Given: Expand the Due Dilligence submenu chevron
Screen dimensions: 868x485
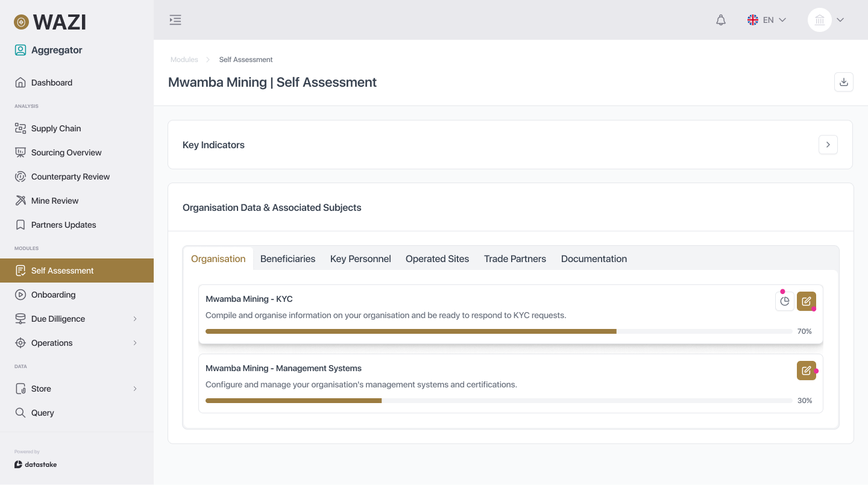Looking at the screenshot, I should pos(135,319).
